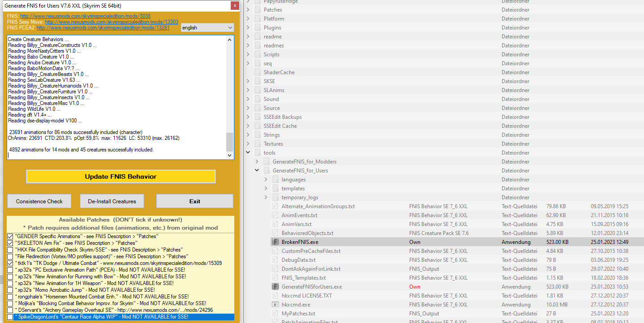Click the tools folder icon
Screen dimensions: 644x323
tap(258, 152)
